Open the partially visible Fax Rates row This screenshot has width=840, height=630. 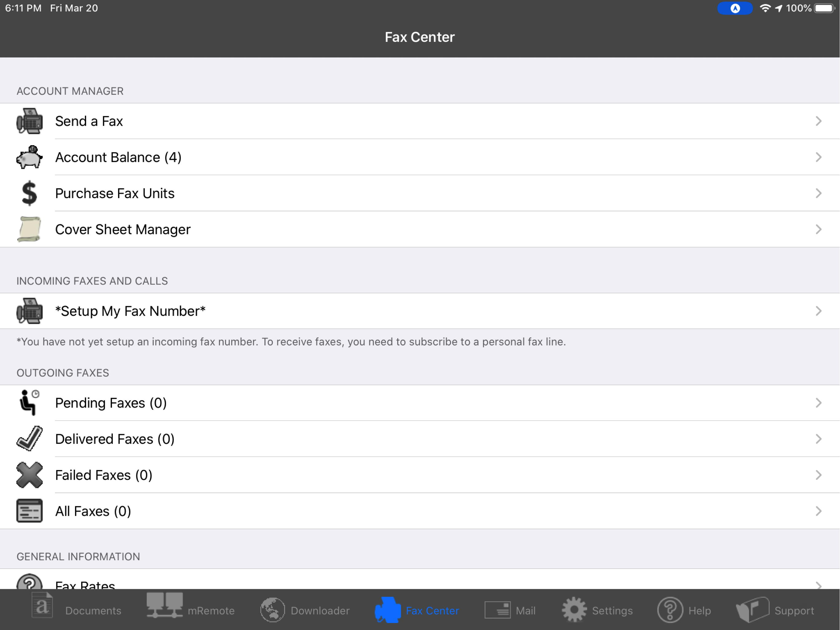[85, 584]
